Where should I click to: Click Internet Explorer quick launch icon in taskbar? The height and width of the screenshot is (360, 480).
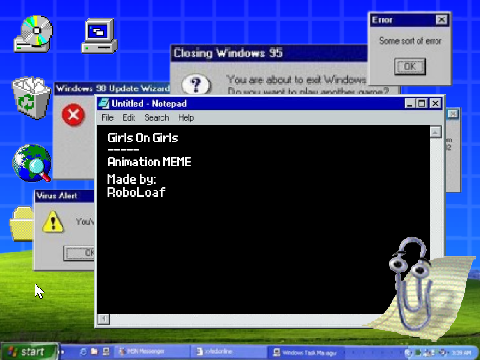coord(83,352)
